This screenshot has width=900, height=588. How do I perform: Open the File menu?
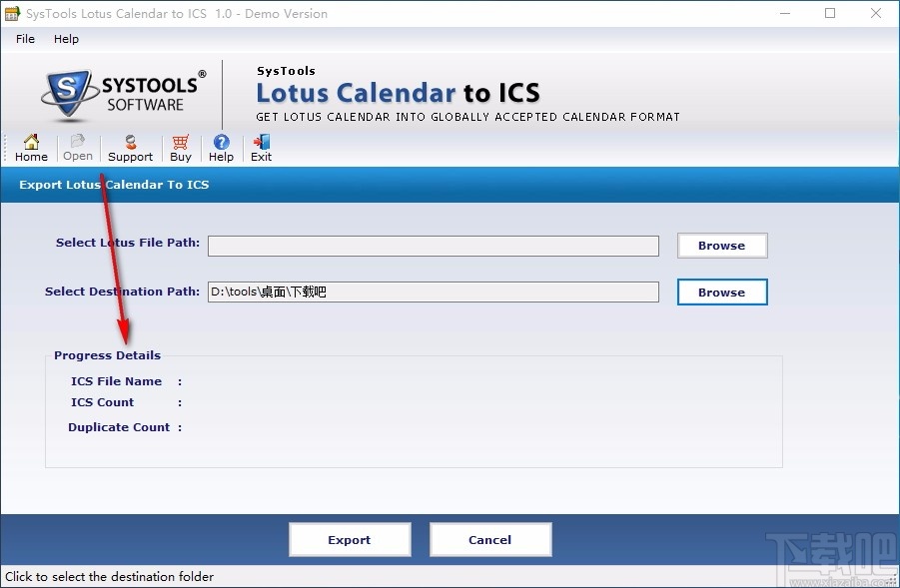[x=24, y=39]
